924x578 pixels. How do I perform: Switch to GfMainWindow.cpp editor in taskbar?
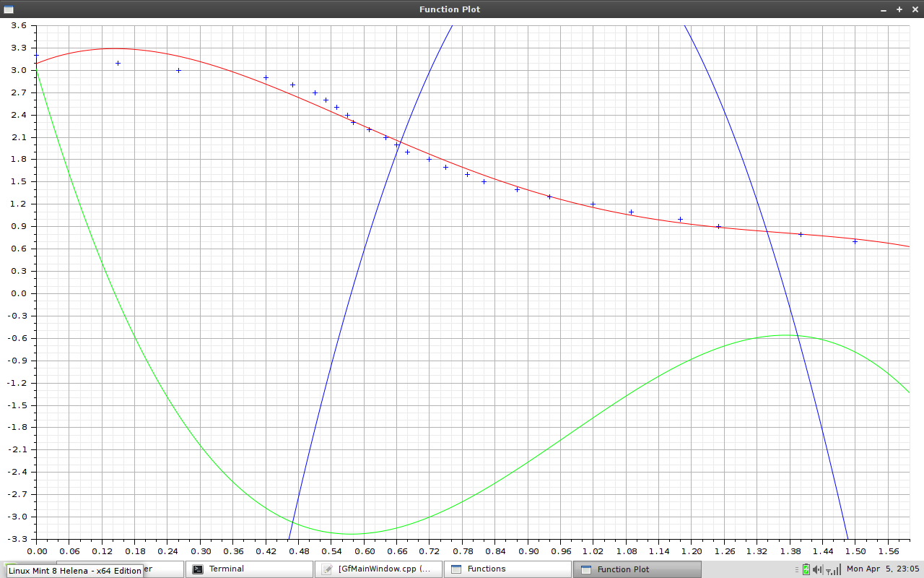378,569
